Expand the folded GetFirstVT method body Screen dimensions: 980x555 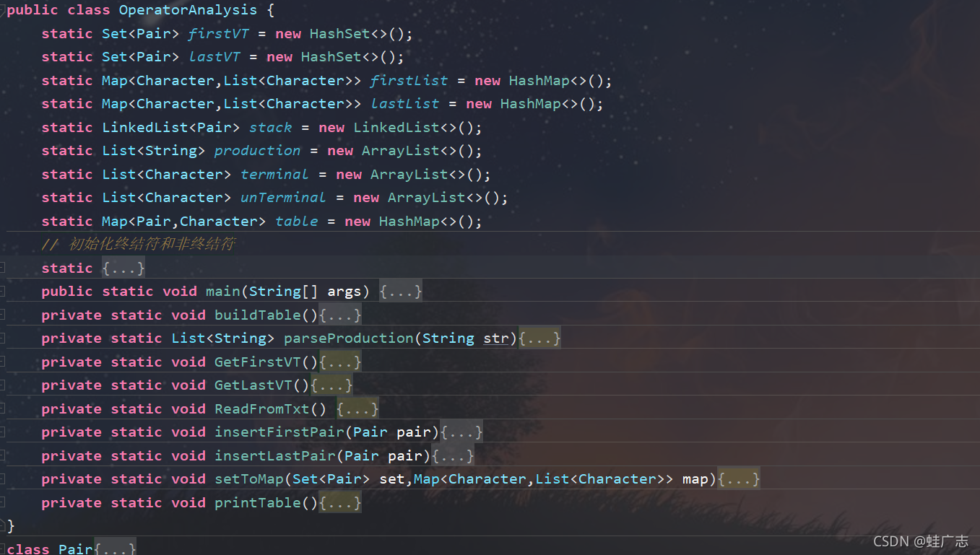tap(340, 362)
